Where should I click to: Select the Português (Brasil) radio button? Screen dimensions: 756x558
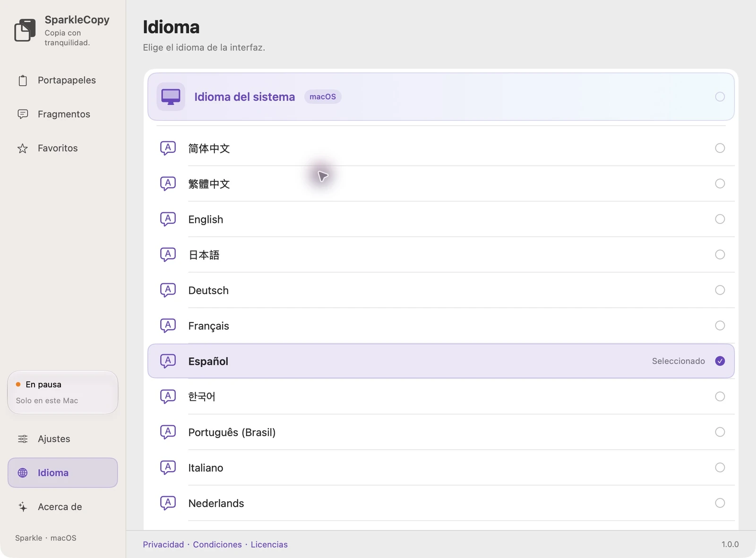pyautogui.click(x=720, y=432)
